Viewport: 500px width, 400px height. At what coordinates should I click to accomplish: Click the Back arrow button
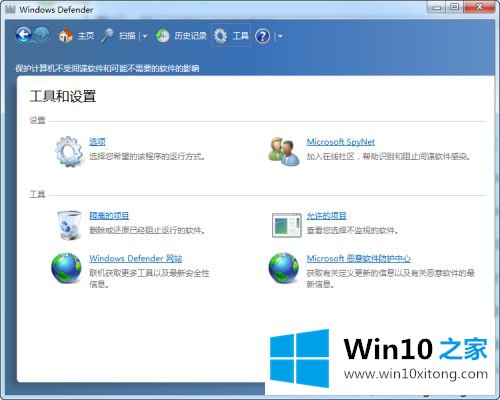pos(23,35)
